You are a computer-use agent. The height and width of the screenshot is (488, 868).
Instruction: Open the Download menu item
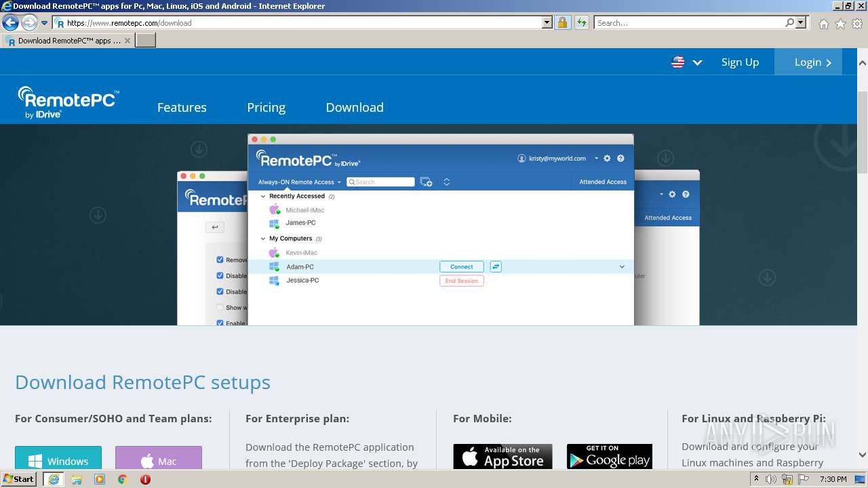click(x=355, y=107)
